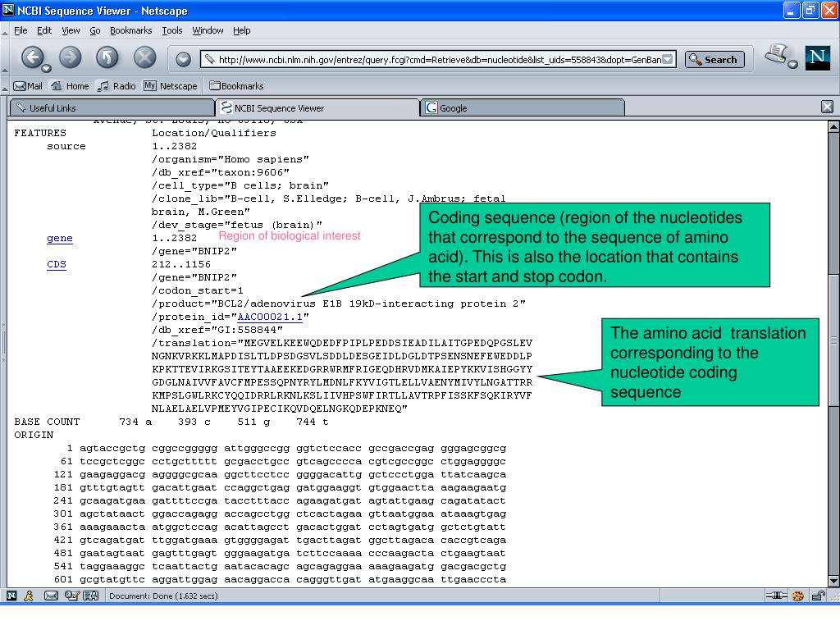Click the Search button

[714, 59]
